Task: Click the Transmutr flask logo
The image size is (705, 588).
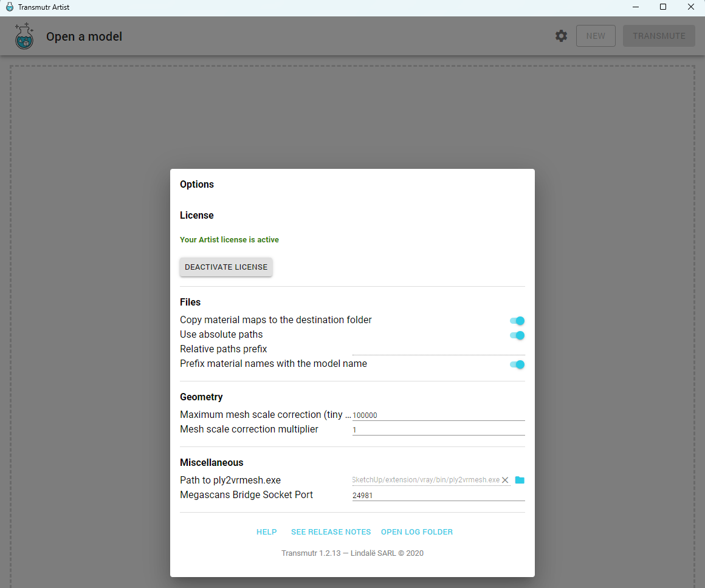Action: point(24,36)
